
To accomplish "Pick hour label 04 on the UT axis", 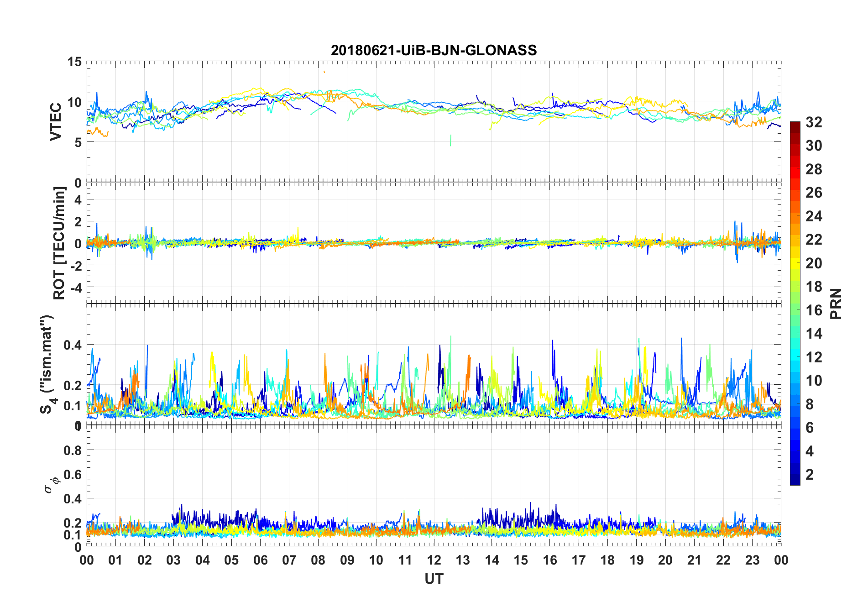I will coord(203,560).
